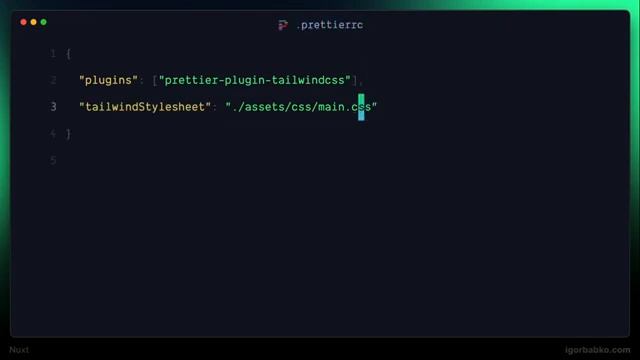Click line number 3 in the gutter
The width and height of the screenshot is (640, 360).
53,107
